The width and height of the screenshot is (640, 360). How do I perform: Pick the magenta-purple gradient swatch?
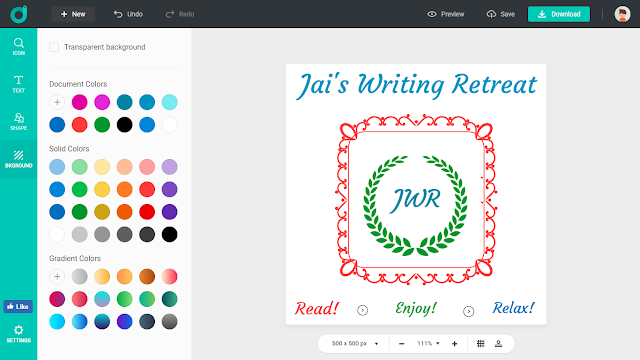(57, 299)
